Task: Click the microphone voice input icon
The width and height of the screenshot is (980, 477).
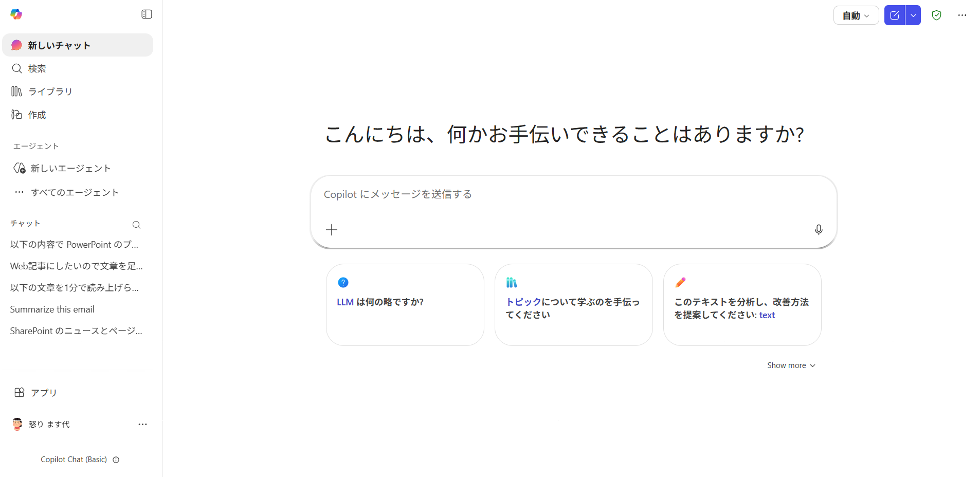Action: pyautogui.click(x=819, y=230)
